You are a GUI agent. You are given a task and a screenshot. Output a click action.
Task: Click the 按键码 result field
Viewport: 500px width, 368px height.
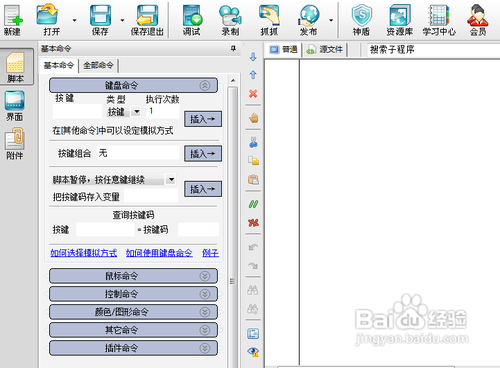pyautogui.click(x=198, y=229)
